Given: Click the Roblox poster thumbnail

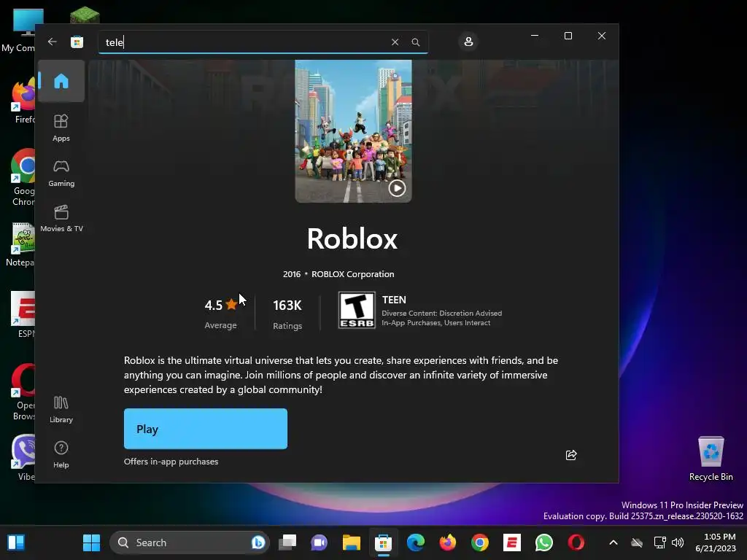Looking at the screenshot, I should (353, 131).
